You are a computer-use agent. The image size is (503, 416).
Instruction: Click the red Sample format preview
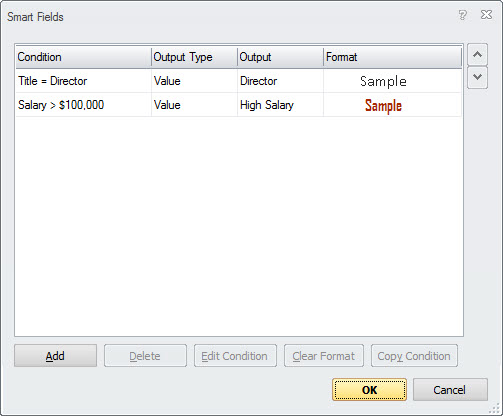(x=383, y=106)
